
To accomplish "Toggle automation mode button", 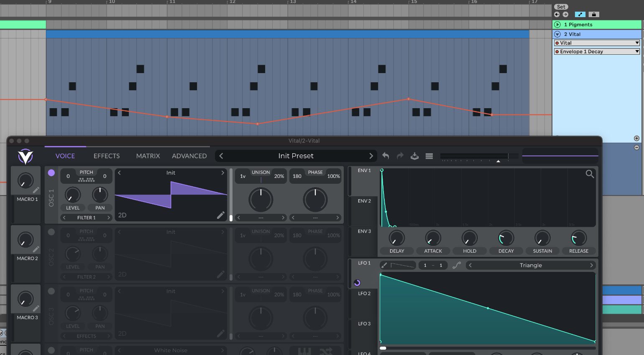I will (580, 14).
